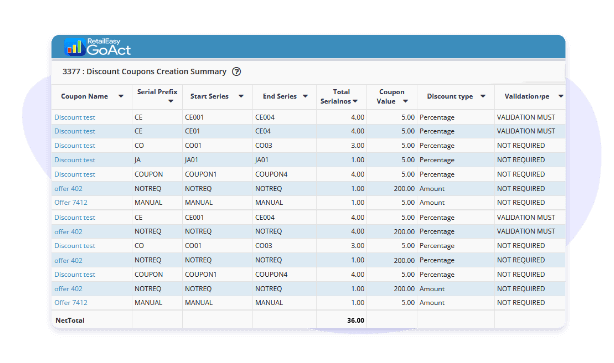This screenshot has width=614, height=363.
Task: Open Coupon Name column filter arrow
Action: (121, 96)
